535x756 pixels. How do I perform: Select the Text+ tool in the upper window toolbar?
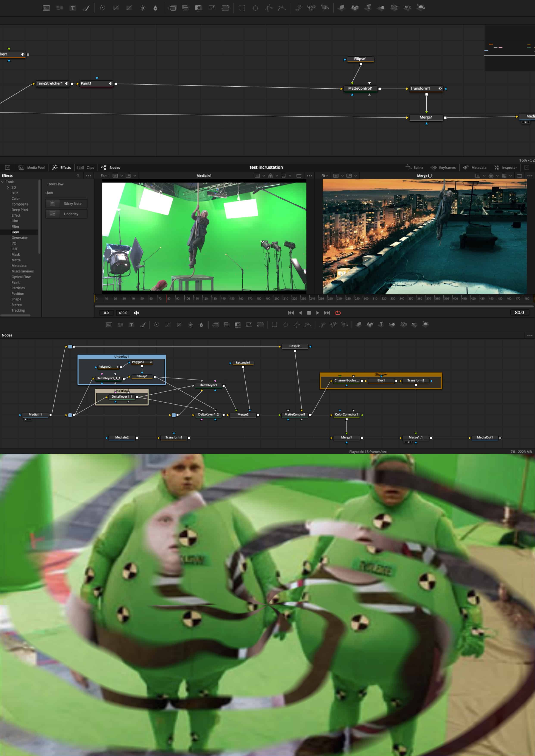[72, 8]
